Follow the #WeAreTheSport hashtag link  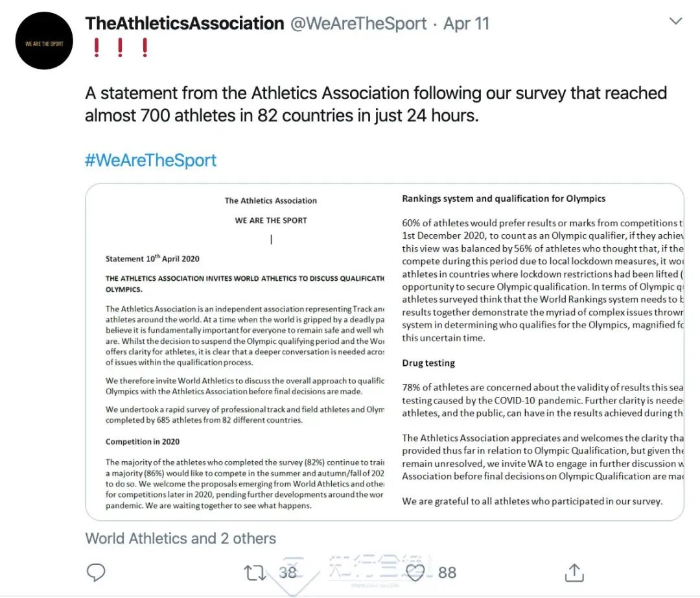point(150,160)
